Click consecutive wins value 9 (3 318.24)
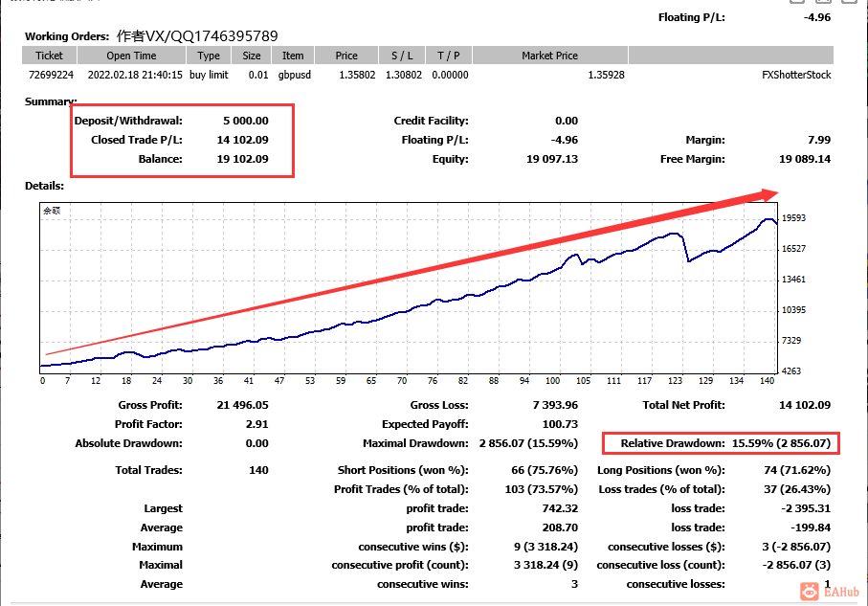The image size is (868, 606). coord(545,547)
